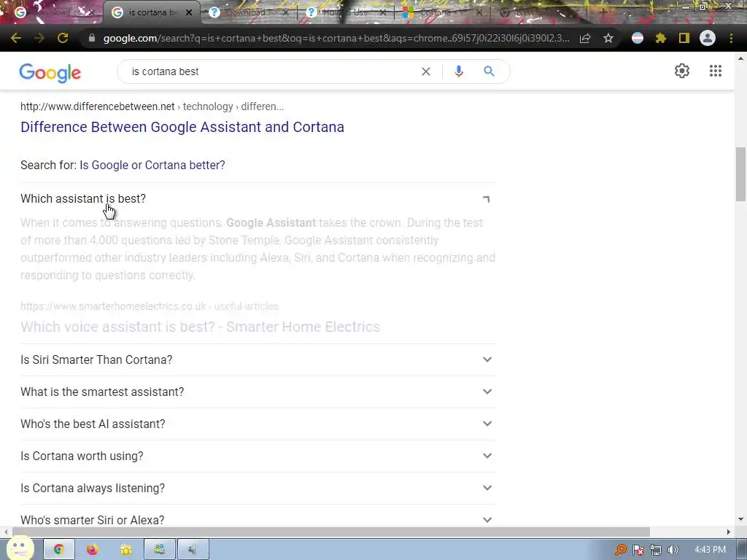The width and height of the screenshot is (747, 560).
Task: Switch to the Download tab
Action: (x=248, y=12)
